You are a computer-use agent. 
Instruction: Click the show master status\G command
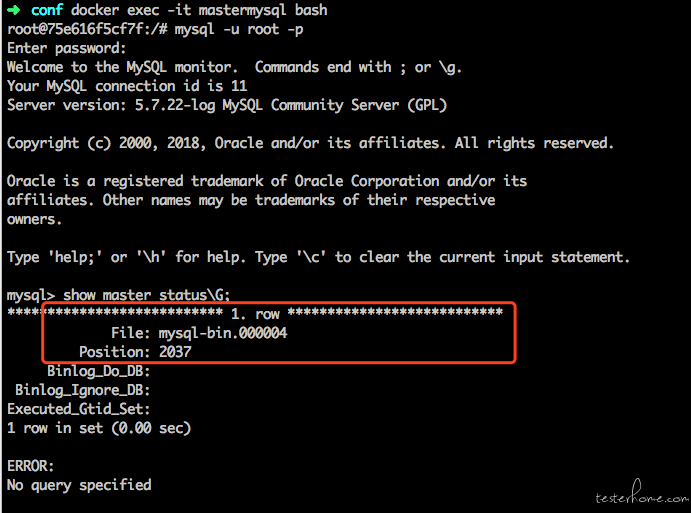tap(146, 294)
